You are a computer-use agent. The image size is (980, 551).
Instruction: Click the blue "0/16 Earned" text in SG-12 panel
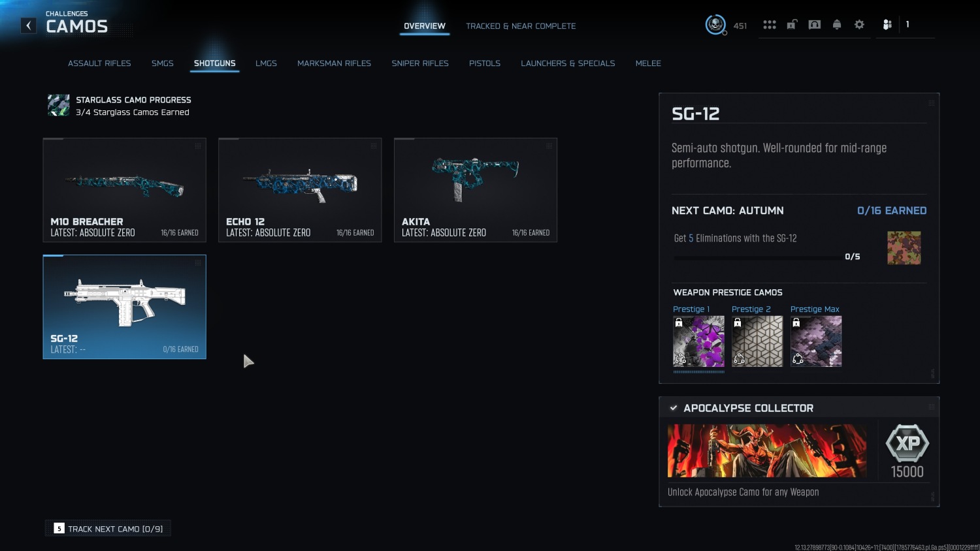click(892, 210)
